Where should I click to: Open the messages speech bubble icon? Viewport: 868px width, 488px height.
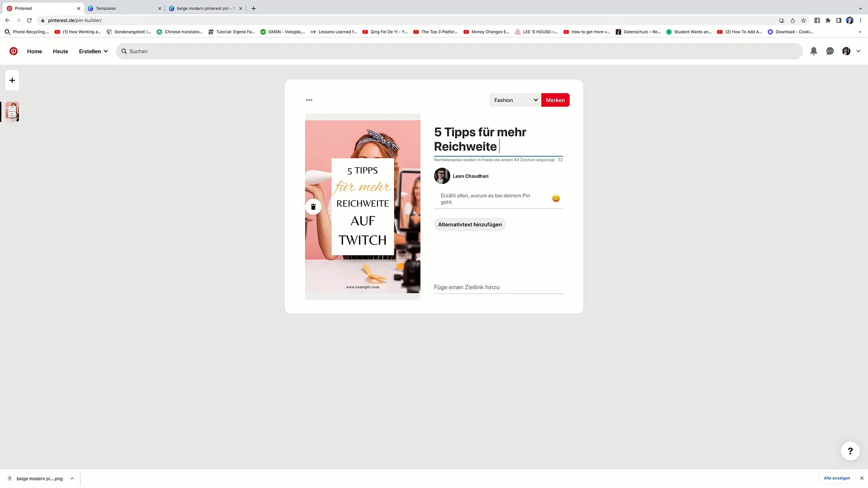pos(830,51)
